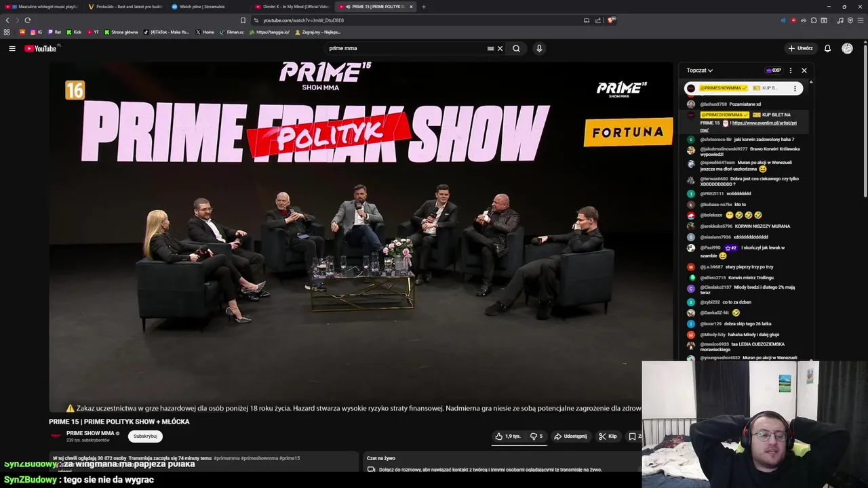Open a new browser tab
This screenshot has height=488, width=868.
424,7
